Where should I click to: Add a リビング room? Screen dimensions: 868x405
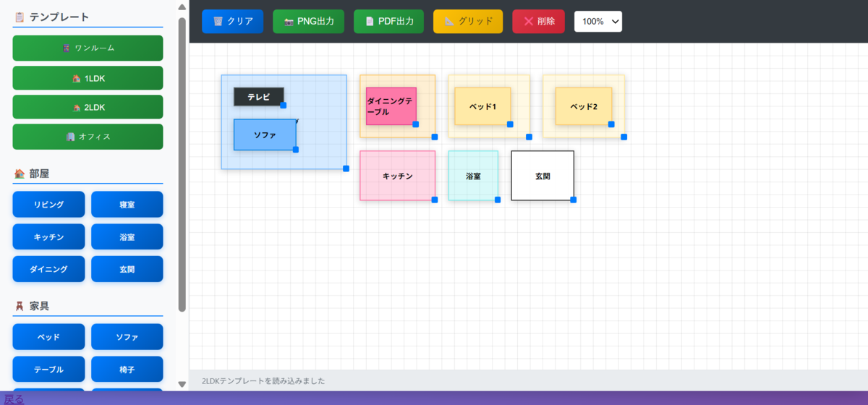(x=48, y=205)
